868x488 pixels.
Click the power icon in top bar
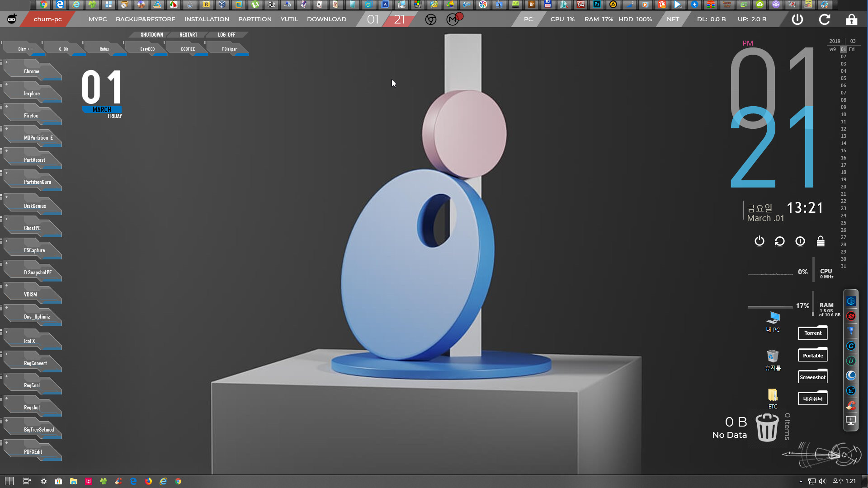[797, 19]
